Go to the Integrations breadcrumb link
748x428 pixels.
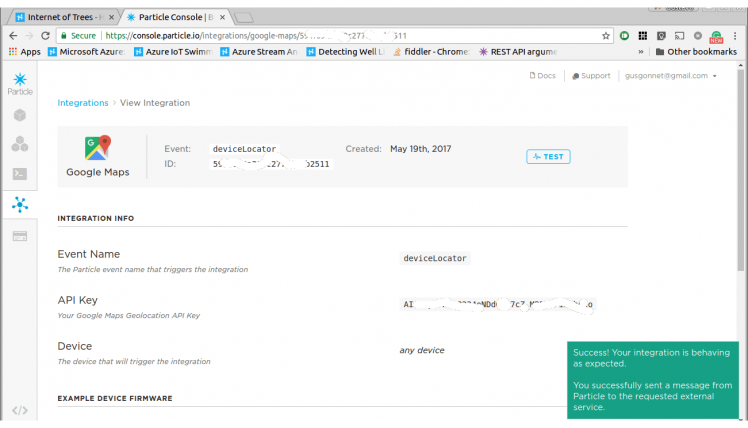pos(83,103)
